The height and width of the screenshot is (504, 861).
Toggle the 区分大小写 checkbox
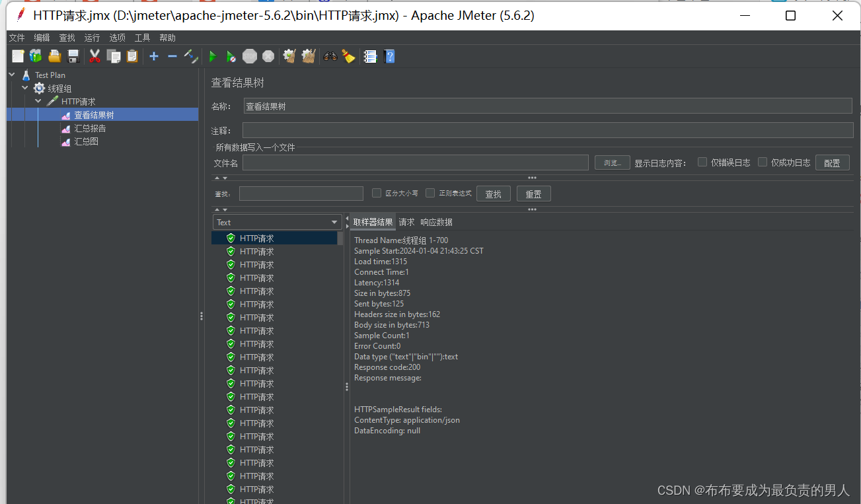click(377, 193)
